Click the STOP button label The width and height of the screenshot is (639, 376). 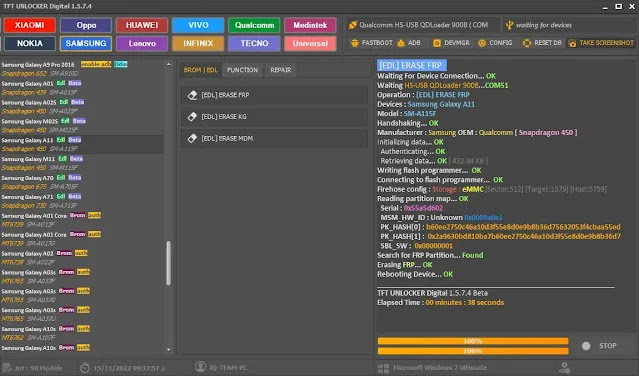tap(608, 346)
